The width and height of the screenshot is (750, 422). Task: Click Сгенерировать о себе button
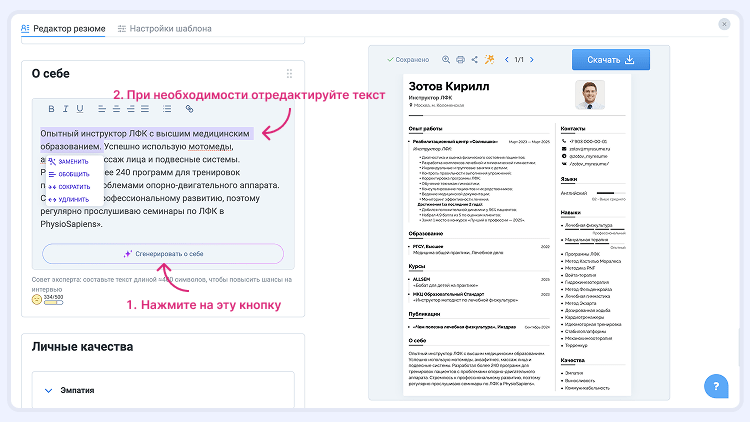[x=162, y=254]
